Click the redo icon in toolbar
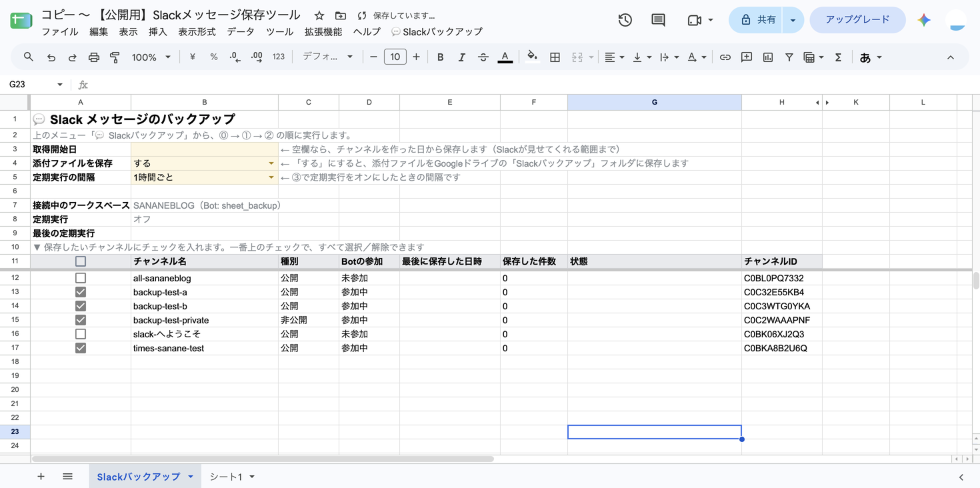Viewport: 980px width, 488px height. click(x=72, y=57)
